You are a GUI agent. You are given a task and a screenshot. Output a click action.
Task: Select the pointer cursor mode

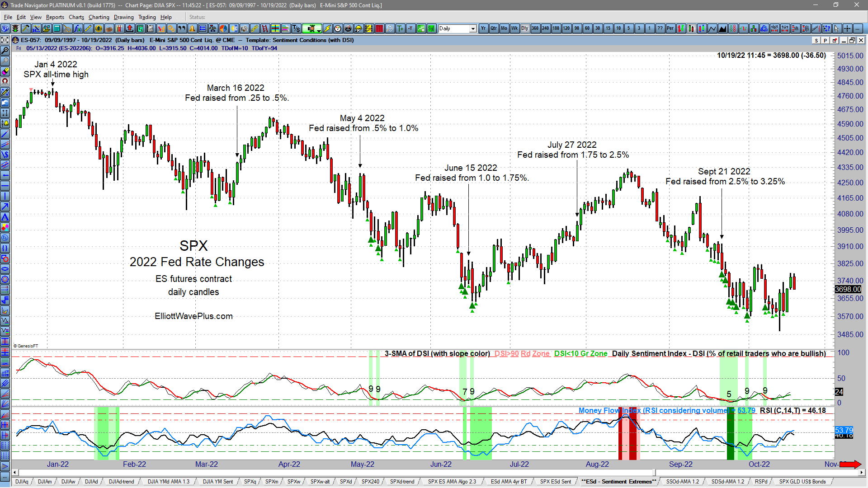[837, 28]
